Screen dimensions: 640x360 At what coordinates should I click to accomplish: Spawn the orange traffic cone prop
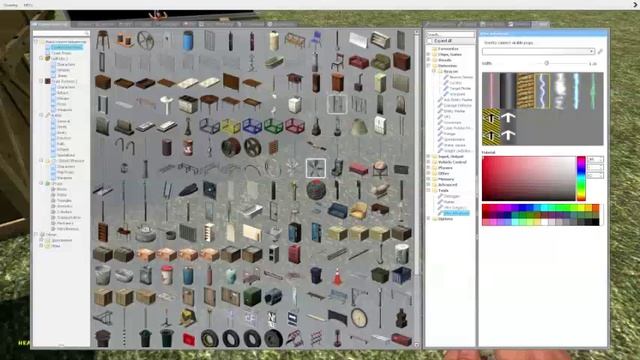(x=337, y=276)
